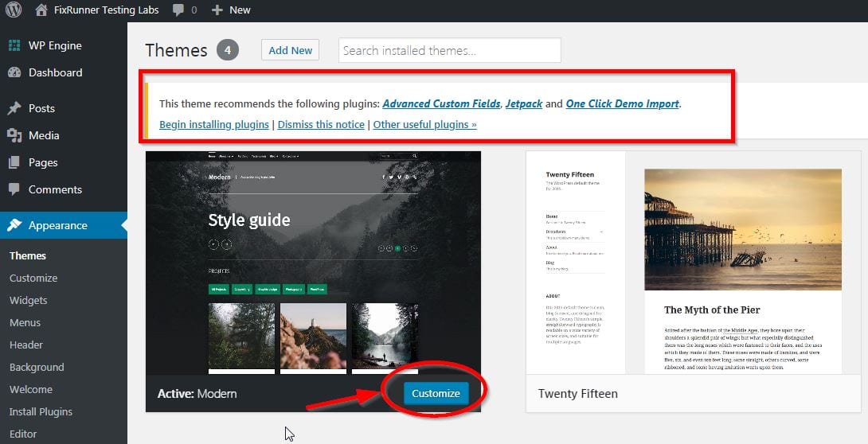Open the Jetpack plugin link
Screen dimensions: 868x444
coord(524,104)
